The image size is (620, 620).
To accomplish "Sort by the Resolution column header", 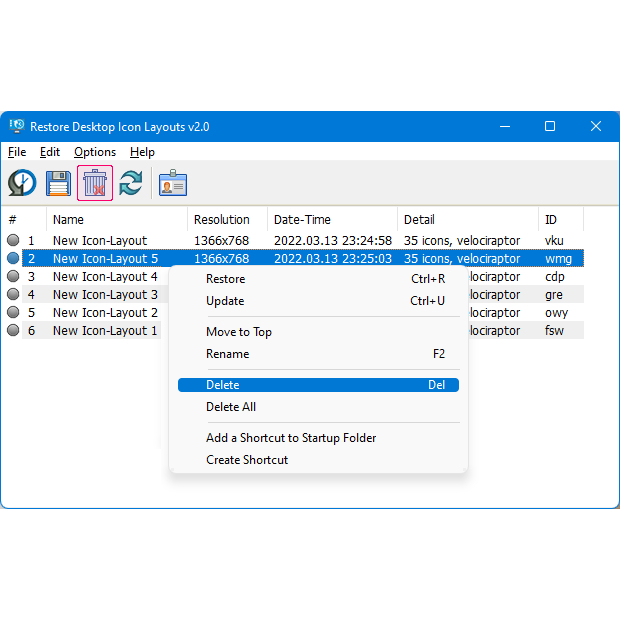I will 222,220.
